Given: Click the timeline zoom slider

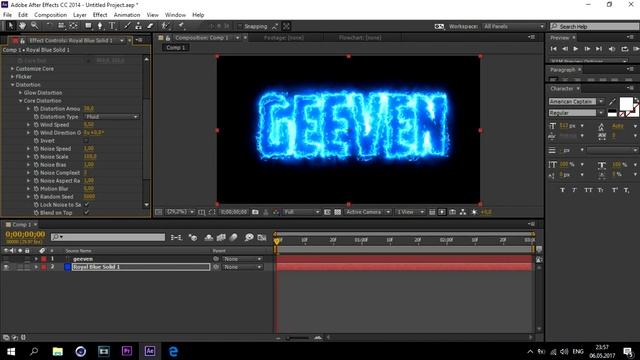Looking at the screenshot, I should coord(298,338).
